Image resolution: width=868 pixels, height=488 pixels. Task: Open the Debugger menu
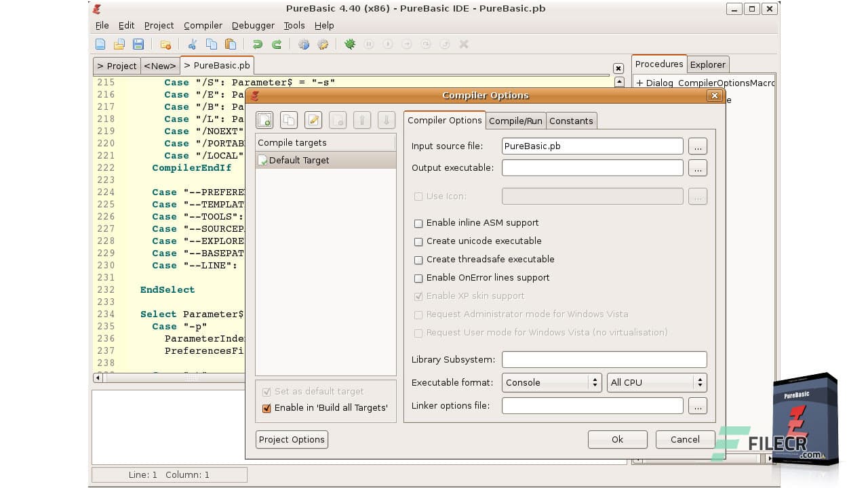pyautogui.click(x=252, y=25)
